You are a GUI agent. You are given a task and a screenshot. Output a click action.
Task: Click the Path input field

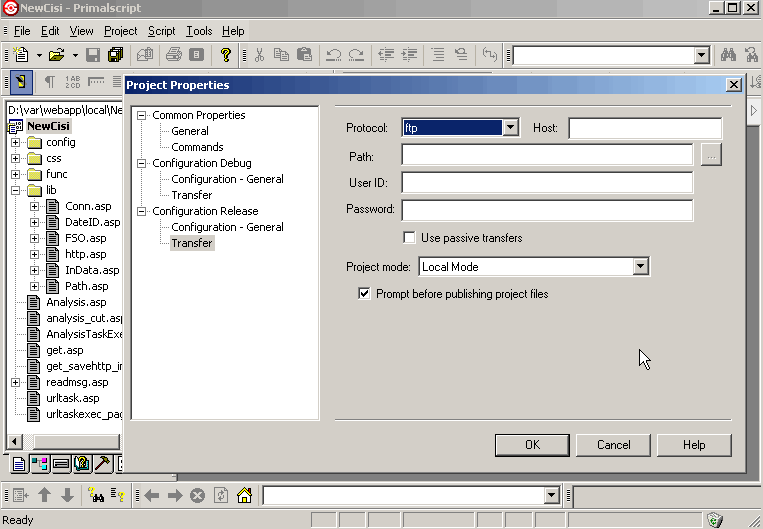coord(547,155)
